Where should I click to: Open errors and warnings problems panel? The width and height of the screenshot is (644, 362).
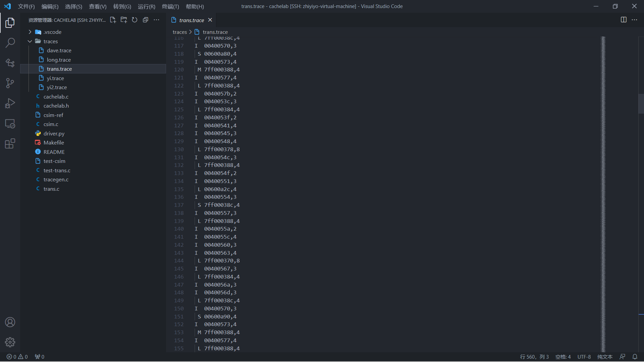(x=17, y=357)
